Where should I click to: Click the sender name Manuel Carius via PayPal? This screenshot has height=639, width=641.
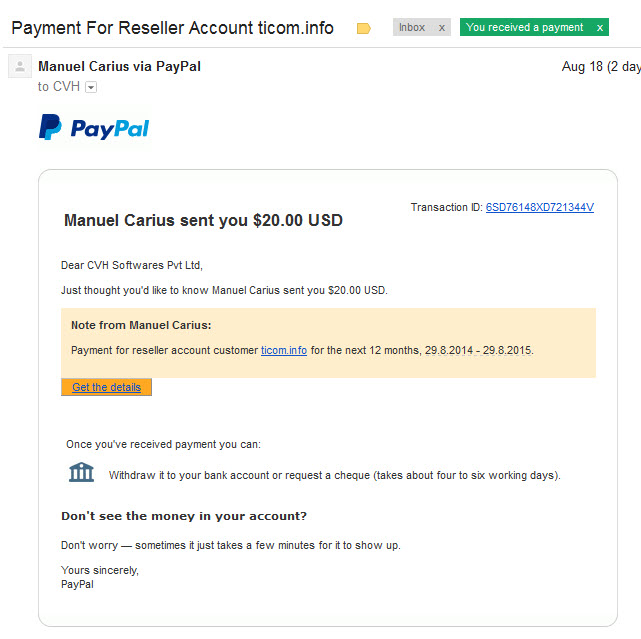119,66
